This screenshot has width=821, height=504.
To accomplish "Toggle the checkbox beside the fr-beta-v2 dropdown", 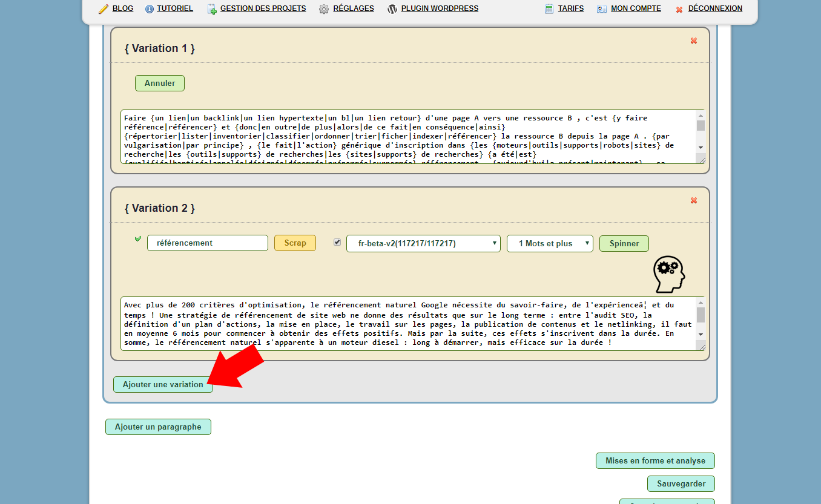I will click(x=337, y=242).
